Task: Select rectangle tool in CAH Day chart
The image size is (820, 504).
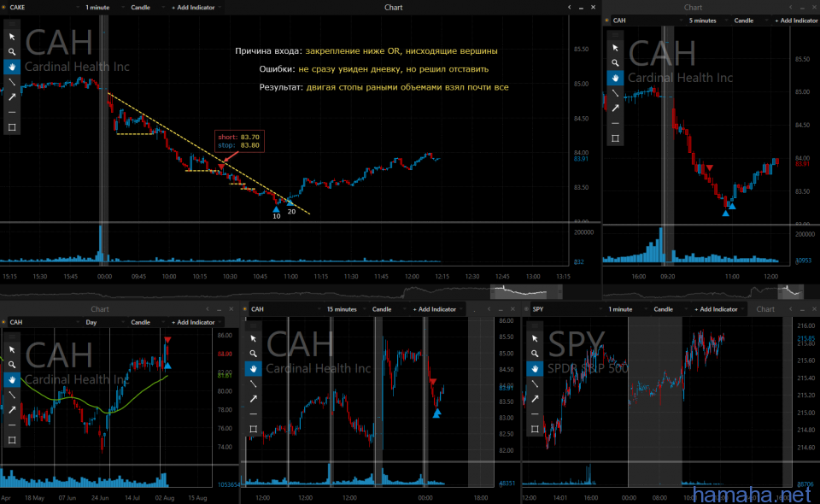Action: (12, 440)
